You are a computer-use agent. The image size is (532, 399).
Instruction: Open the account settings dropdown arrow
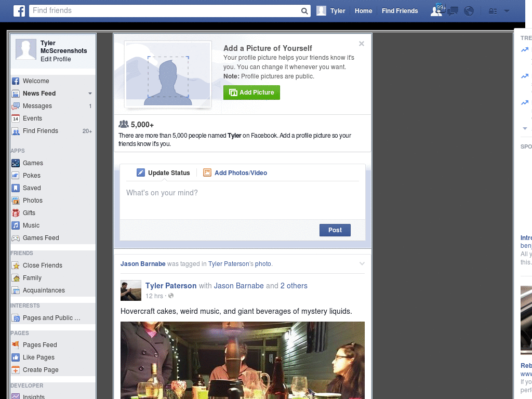click(x=507, y=10)
